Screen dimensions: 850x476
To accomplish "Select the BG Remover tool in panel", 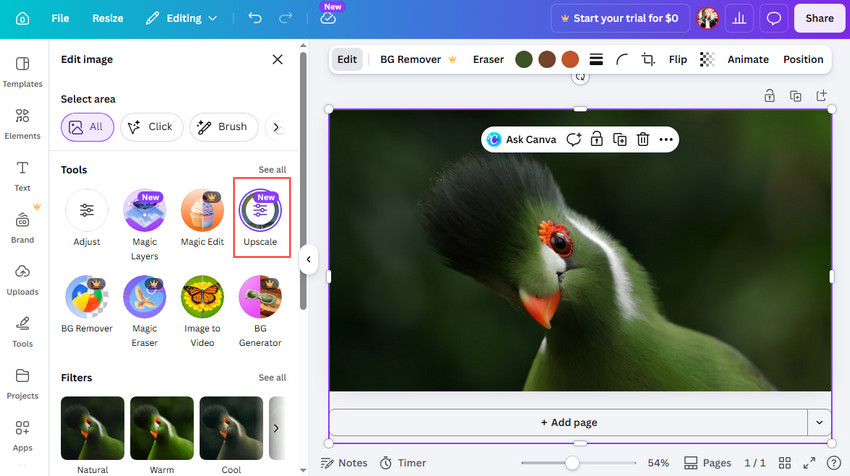I will tap(87, 304).
